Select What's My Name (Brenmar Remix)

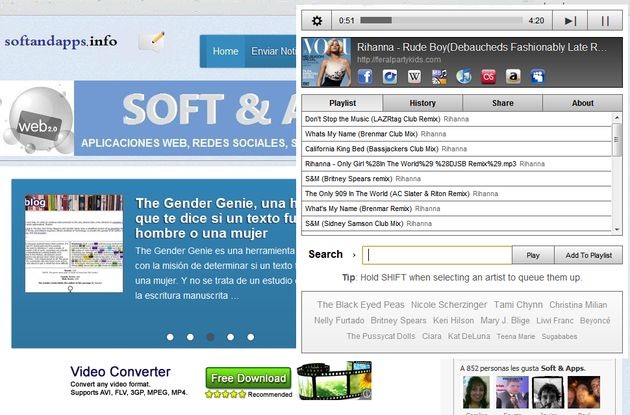click(x=456, y=209)
